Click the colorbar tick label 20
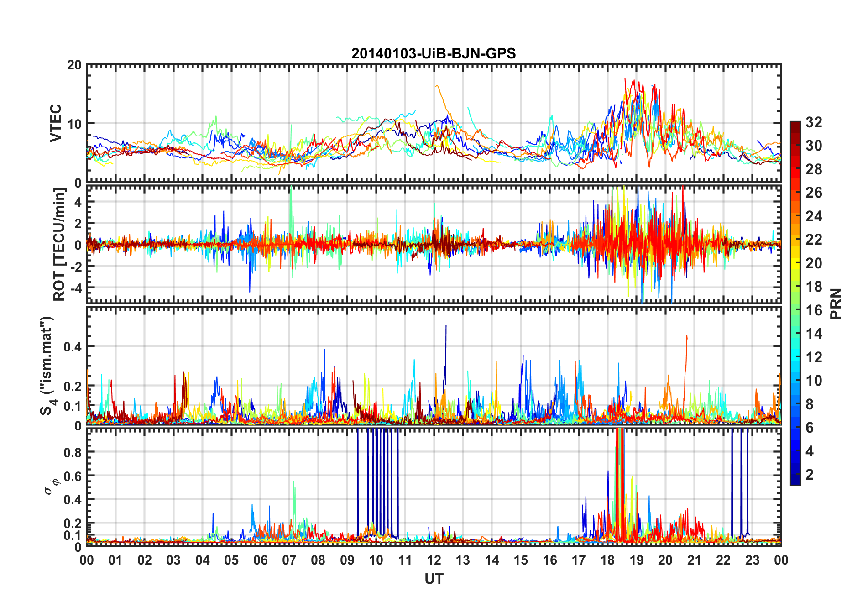 click(814, 263)
